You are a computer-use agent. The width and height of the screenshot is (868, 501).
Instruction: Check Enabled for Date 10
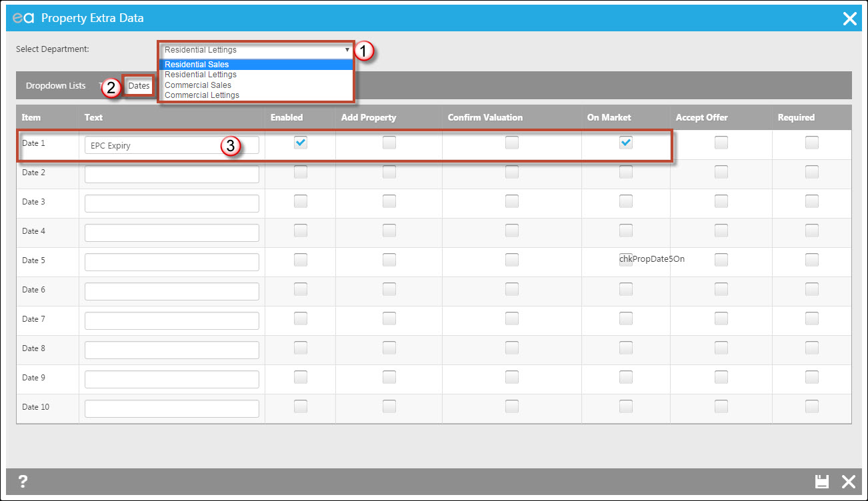click(301, 406)
